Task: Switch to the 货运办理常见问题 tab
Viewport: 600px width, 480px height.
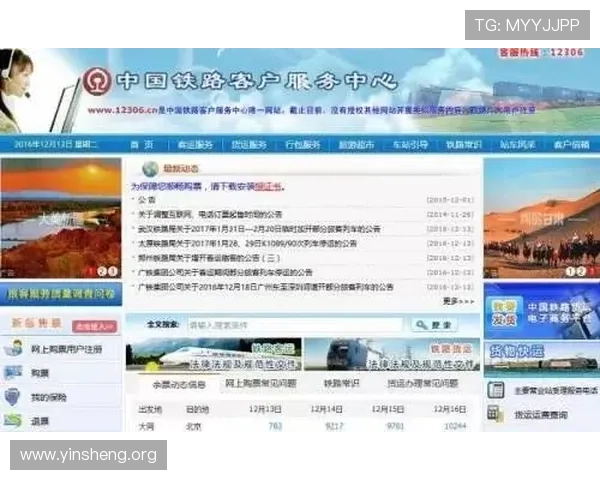Action: (x=422, y=383)
